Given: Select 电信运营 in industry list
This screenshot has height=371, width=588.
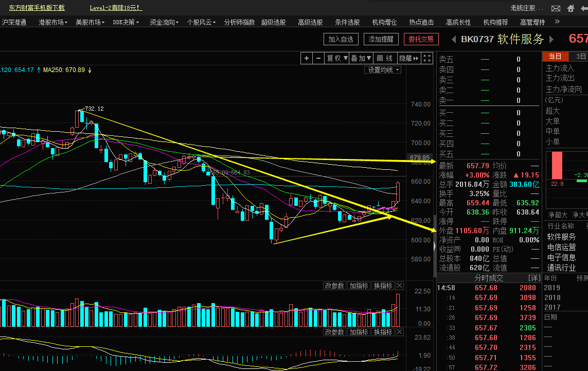Looking at the screenshot, I should [561, 247].
